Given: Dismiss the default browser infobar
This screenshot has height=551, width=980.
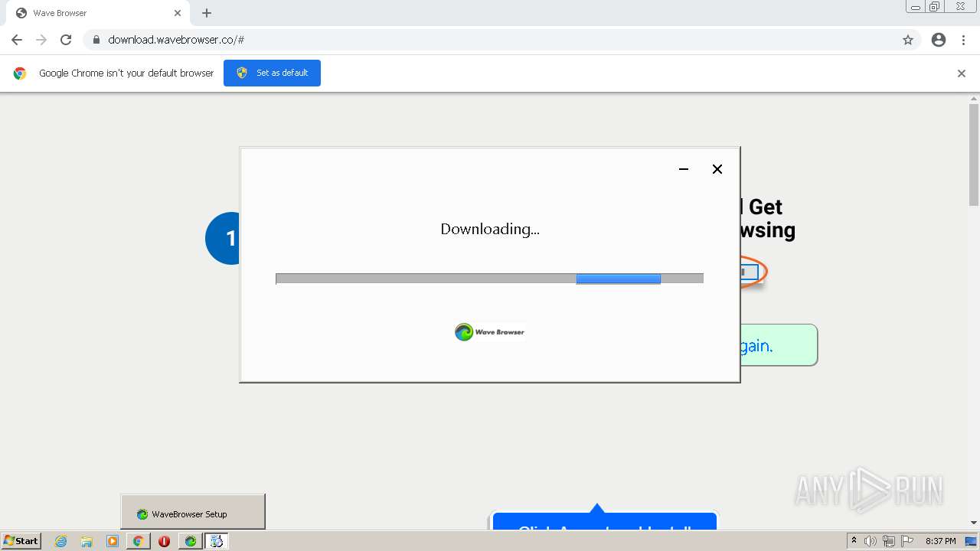Looking at the screenshot, I should pos(962,73).
